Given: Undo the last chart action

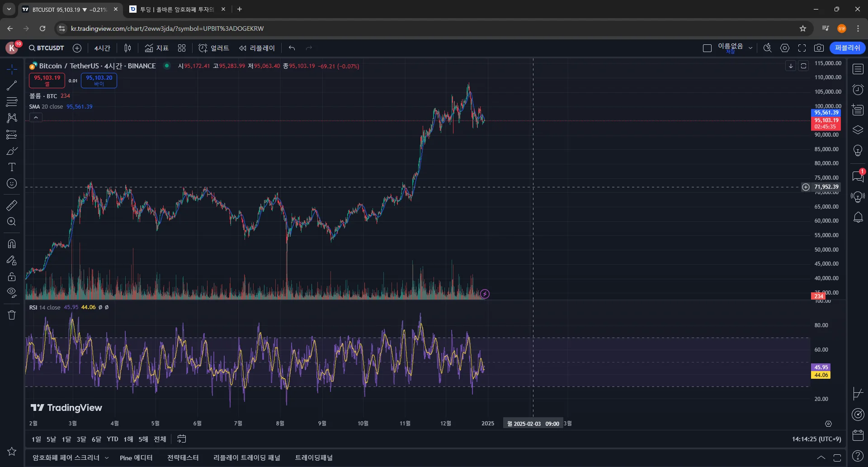Looking at the screenshot, I should [292, 48].
